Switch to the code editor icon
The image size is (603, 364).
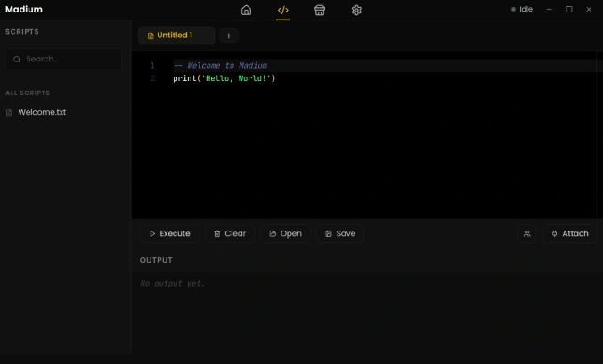283,10
